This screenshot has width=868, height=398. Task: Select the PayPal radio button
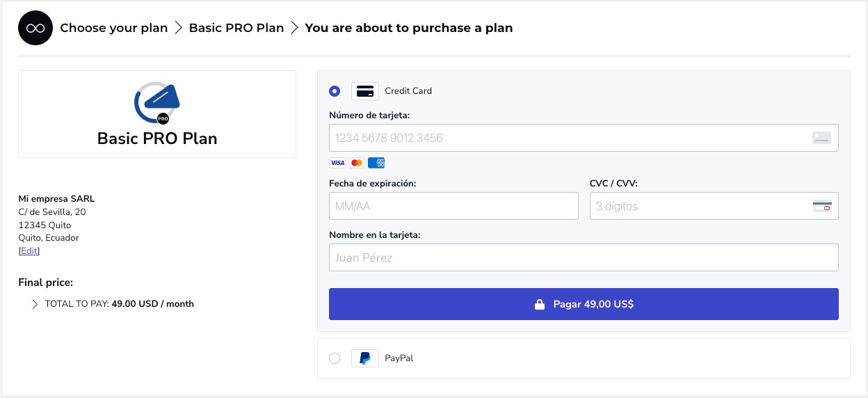point(335,358)
